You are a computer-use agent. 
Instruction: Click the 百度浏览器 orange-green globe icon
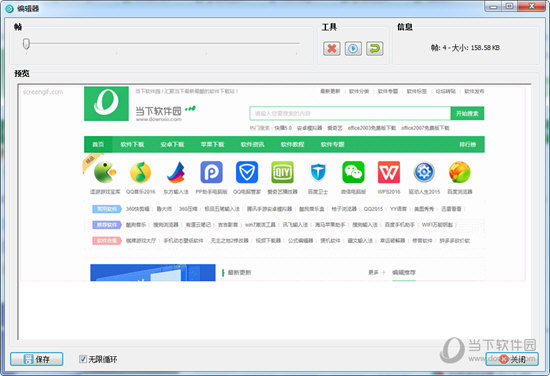pos(460,172)
